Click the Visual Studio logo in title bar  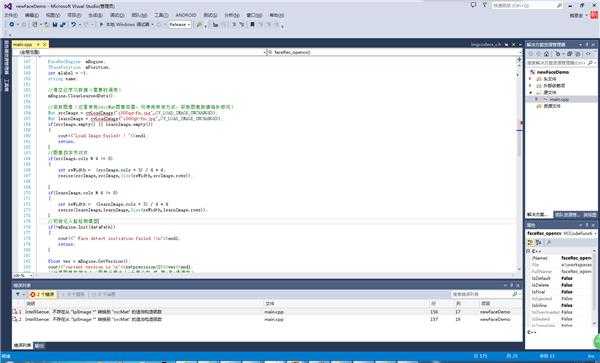tap(8, 6)
